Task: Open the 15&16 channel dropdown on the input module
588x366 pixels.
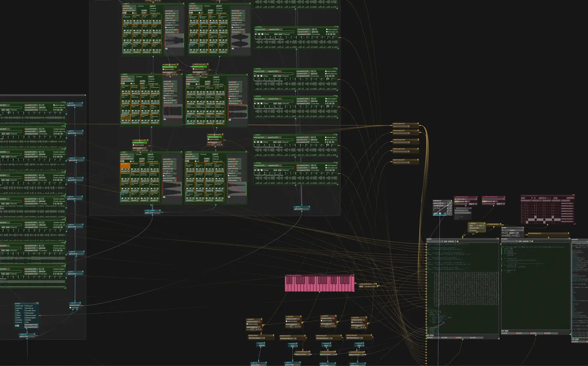Action: (x=261, y=345)
